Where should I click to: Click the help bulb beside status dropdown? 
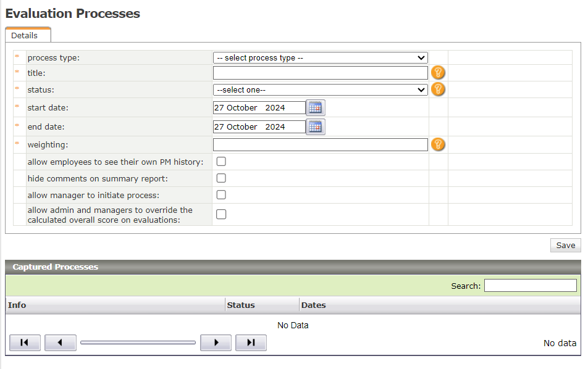click(438, 89)
